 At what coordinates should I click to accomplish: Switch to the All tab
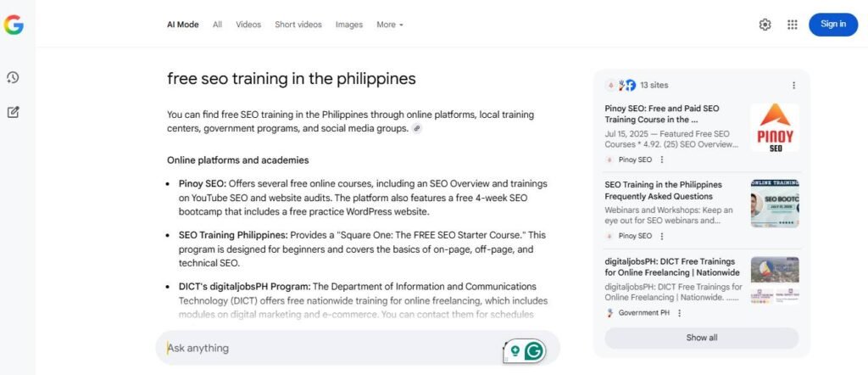218,25
